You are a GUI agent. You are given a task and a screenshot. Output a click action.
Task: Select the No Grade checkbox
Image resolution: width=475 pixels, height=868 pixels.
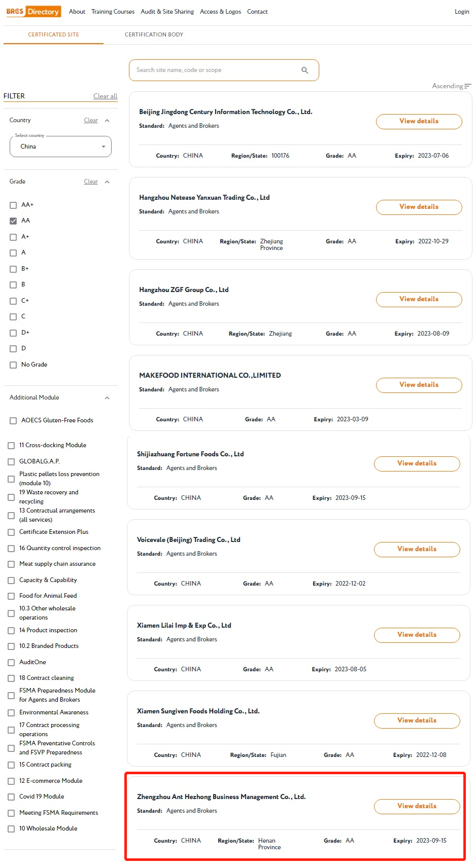13,365
